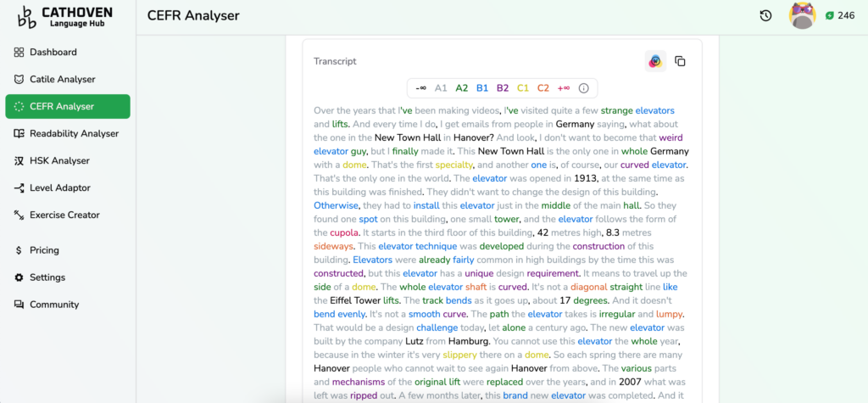Click the year '2007' in the transcript
The height and width of the screenshot is (403, 868).
(631, 382)
